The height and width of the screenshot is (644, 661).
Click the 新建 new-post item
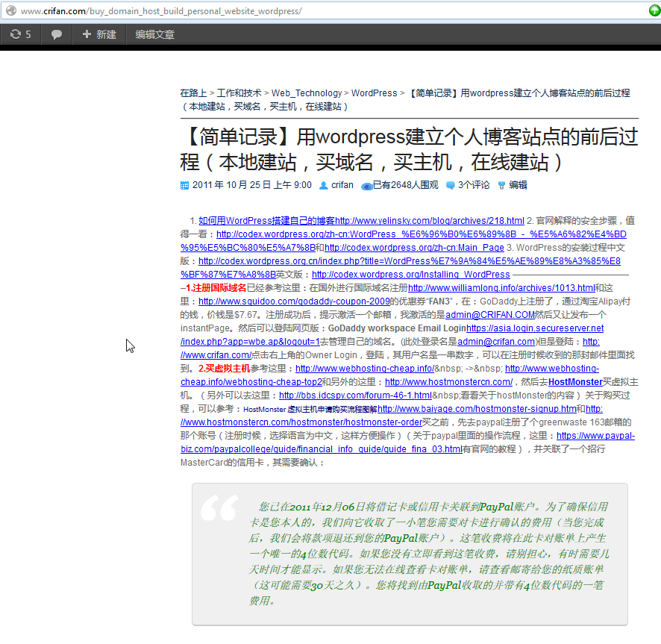99,34
